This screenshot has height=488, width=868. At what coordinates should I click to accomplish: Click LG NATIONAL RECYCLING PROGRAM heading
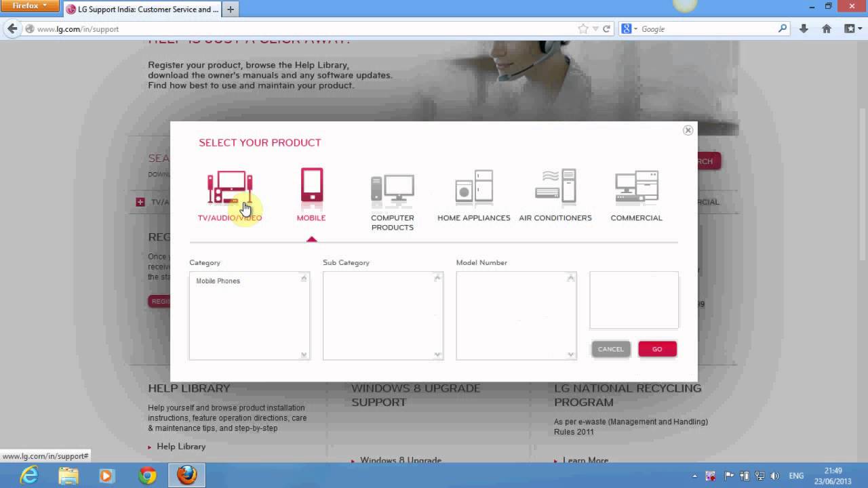pos(628,395)
